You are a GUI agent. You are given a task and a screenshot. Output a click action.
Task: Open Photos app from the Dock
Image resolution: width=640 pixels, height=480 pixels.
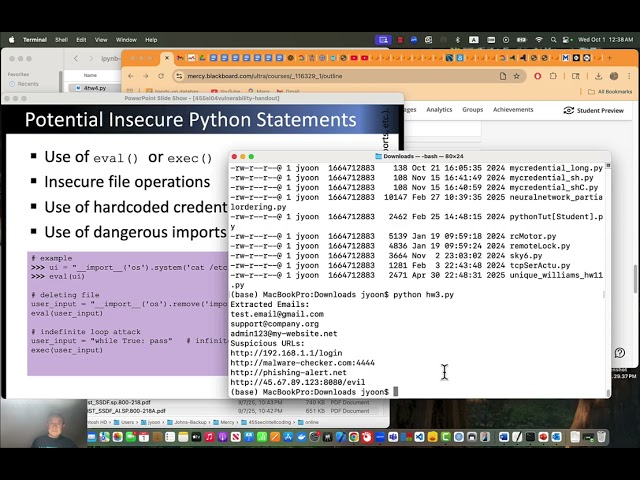pyautogui.click(x=118, y=437)
